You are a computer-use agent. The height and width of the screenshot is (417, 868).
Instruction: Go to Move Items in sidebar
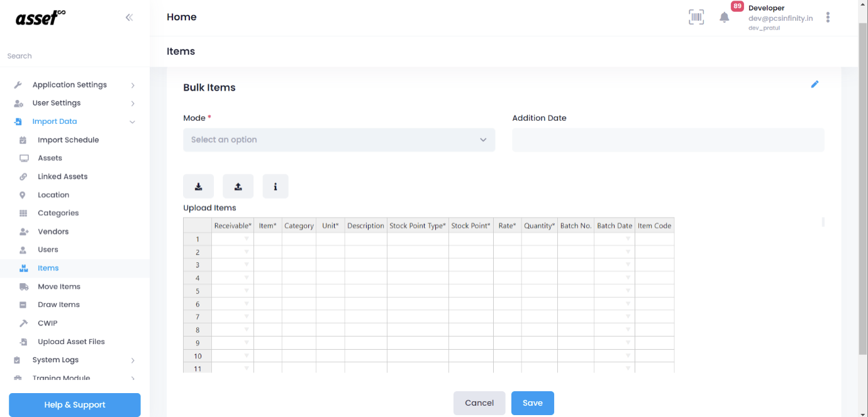[59, 286]
